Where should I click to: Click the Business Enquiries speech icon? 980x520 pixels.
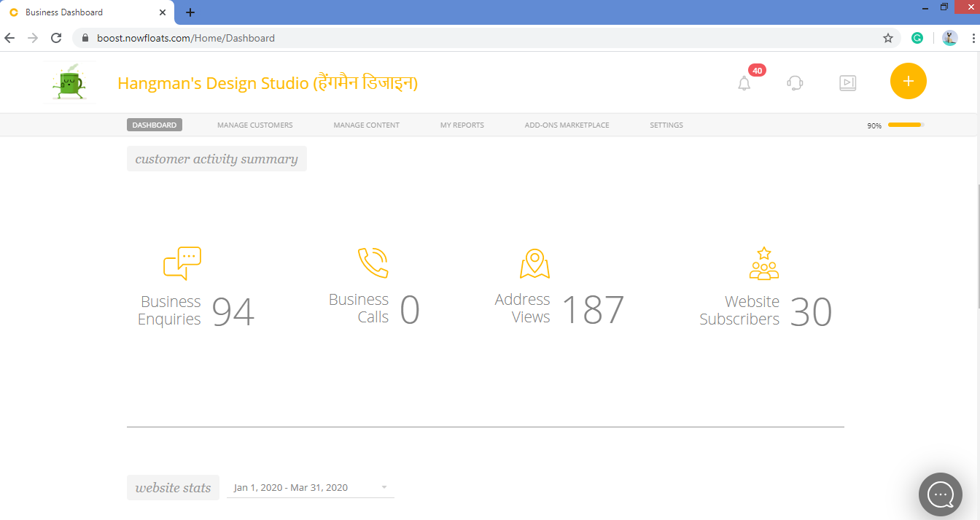tap(182, 263)
